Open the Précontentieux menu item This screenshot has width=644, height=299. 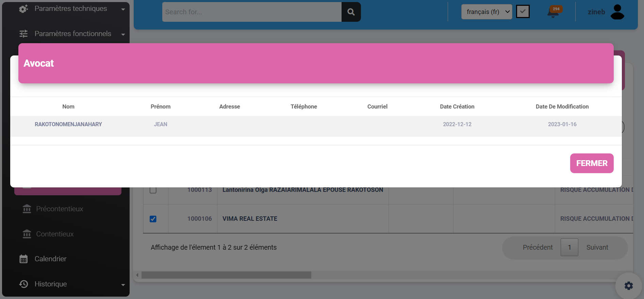(x=60, y=209)
